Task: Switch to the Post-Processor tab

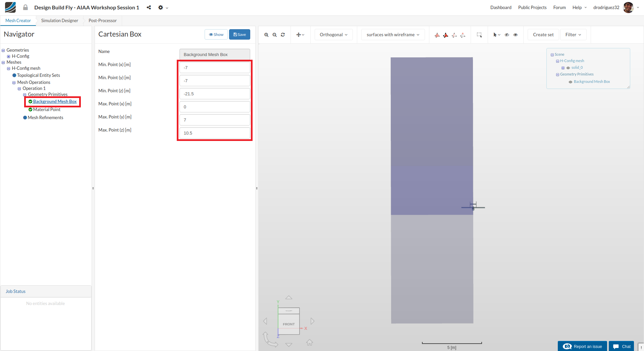Action: [x=103, y=20]
